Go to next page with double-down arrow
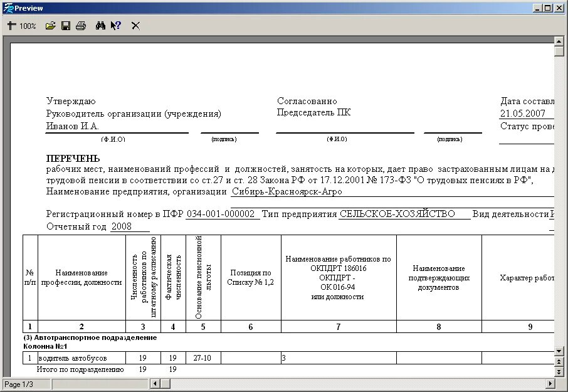Screen dimensions: 568x392 point(559,372)
